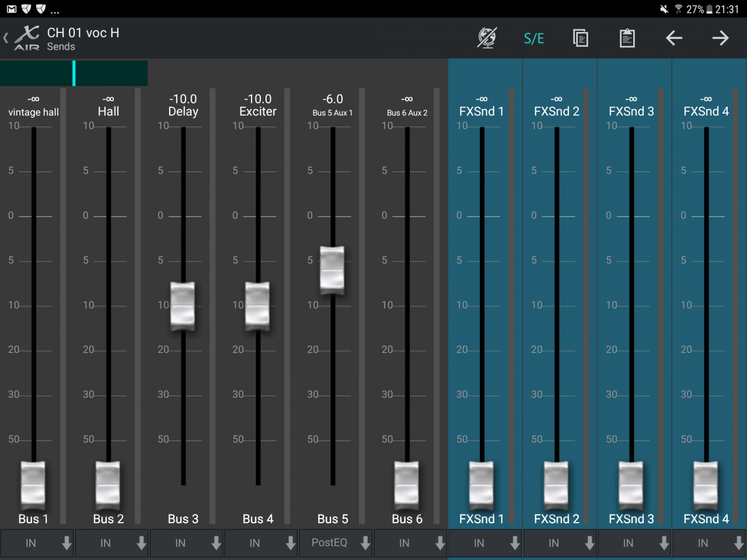Open the Bus 1 IN tap dropdown

pyautogui.click(x=37, y=543)
